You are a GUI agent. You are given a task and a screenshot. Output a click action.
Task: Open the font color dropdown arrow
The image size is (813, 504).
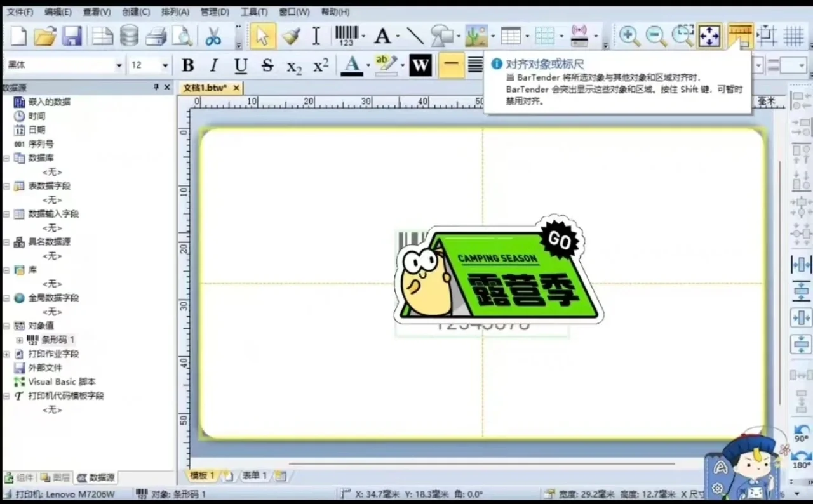(368, 65)
